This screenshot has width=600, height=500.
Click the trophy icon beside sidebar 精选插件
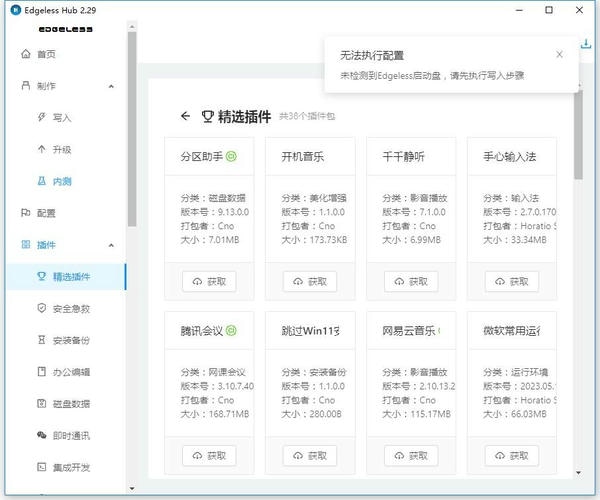point(41,276)
